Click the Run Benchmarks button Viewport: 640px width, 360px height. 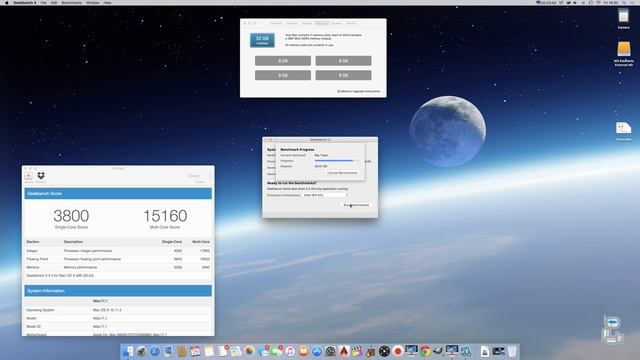pos(356,205)
